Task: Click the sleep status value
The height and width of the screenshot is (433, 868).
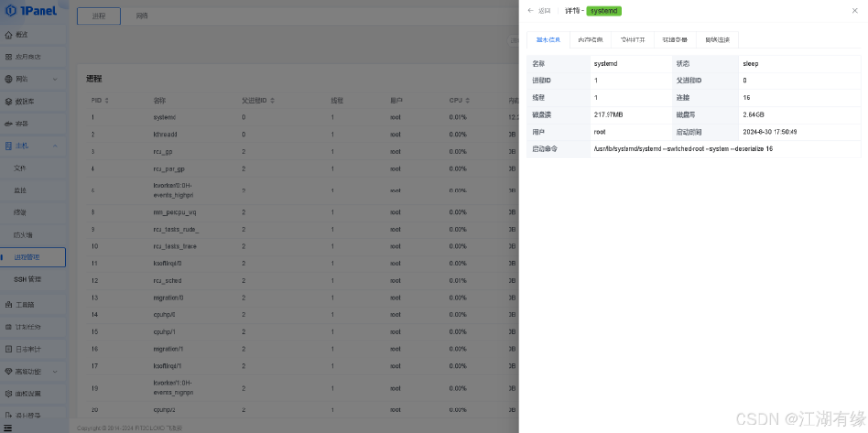Action: 751,64
